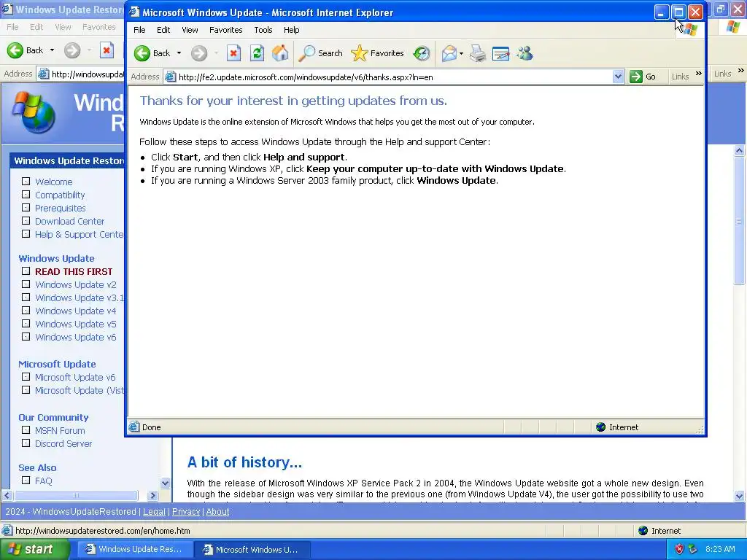Click Back arrow in Windows Update Restored window

tap(15, 50)
